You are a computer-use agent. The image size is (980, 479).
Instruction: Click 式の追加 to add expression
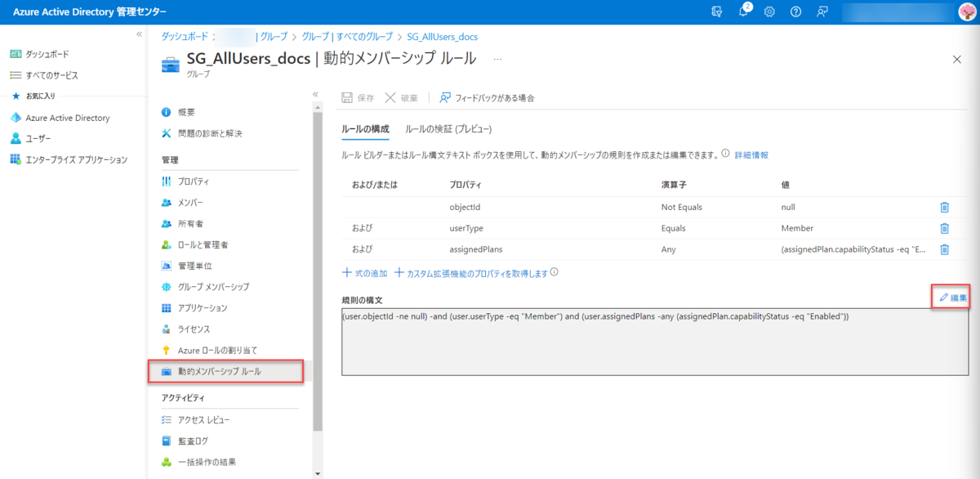pyautogui.click(x=364, y=273)
